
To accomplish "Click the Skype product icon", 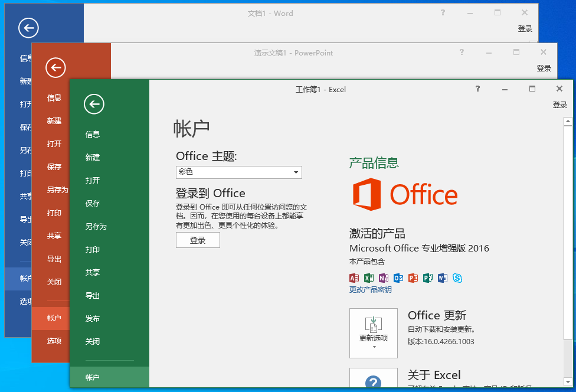I will pyautogui.click(x=457, y=278).
